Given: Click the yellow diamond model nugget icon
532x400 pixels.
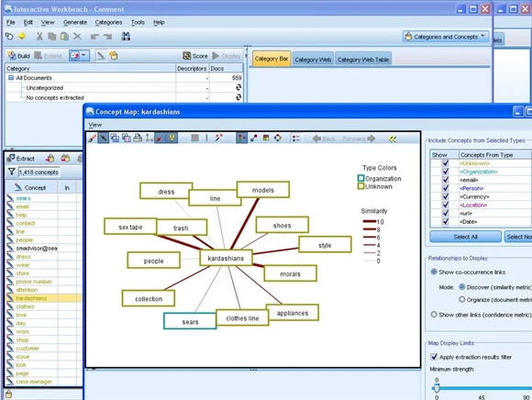Looking at the screenshot, I should pyautogui.click(x=22, y=36).
